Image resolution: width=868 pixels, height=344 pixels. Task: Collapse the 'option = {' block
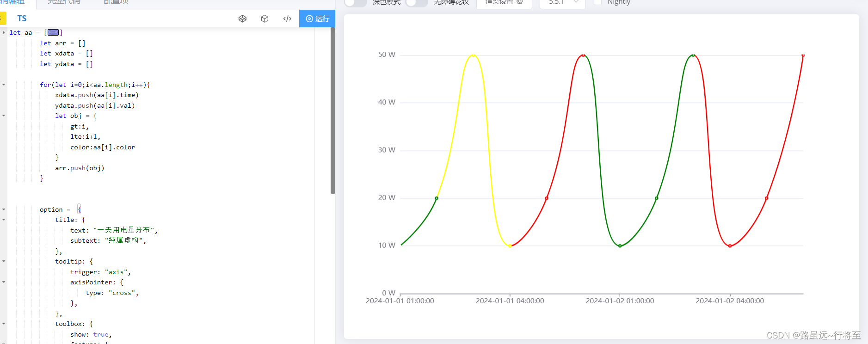tap(4, 209)
